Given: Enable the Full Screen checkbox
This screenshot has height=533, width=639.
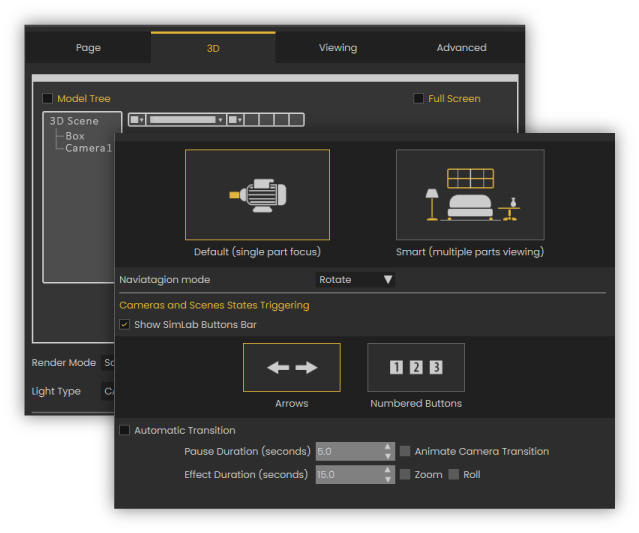Looking at the screenshot, I should pyautogui.click(x=419, y=99).
